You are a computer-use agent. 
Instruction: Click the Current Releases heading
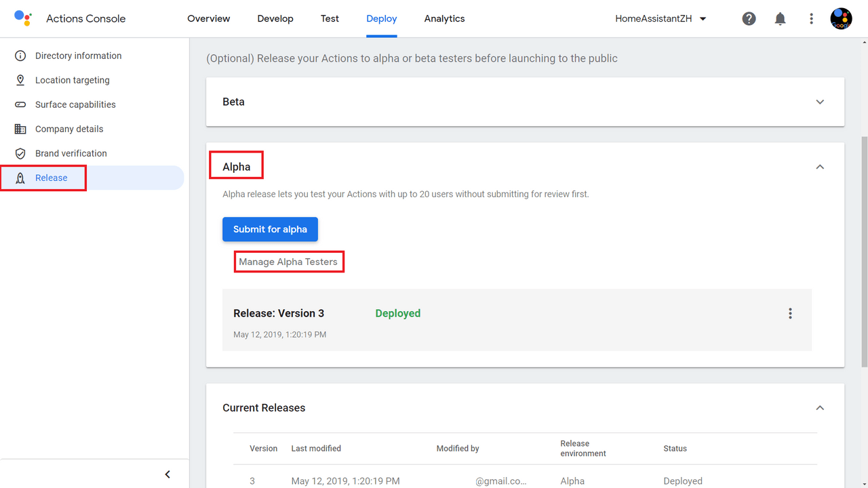pyautogui.click(x=264, y=408)
